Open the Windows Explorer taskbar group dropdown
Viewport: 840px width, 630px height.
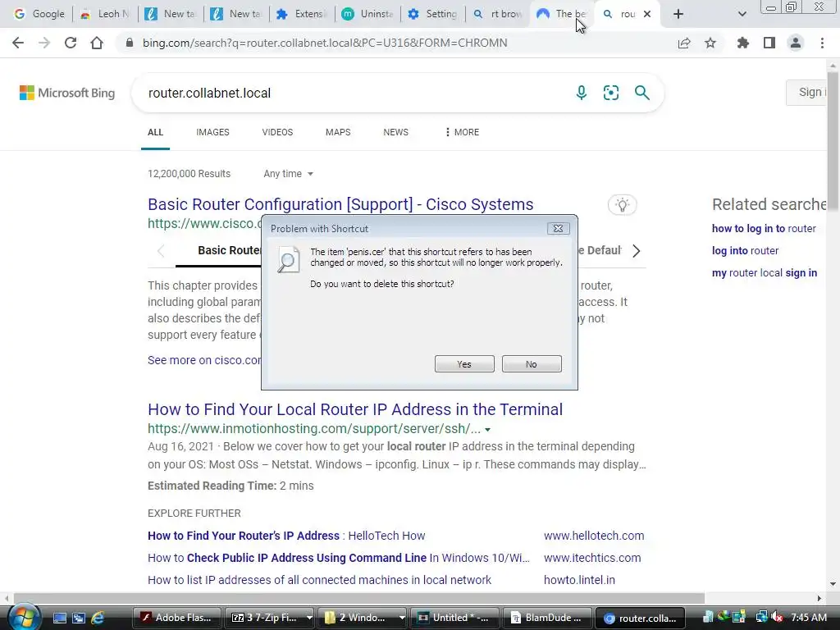[402, 618]
